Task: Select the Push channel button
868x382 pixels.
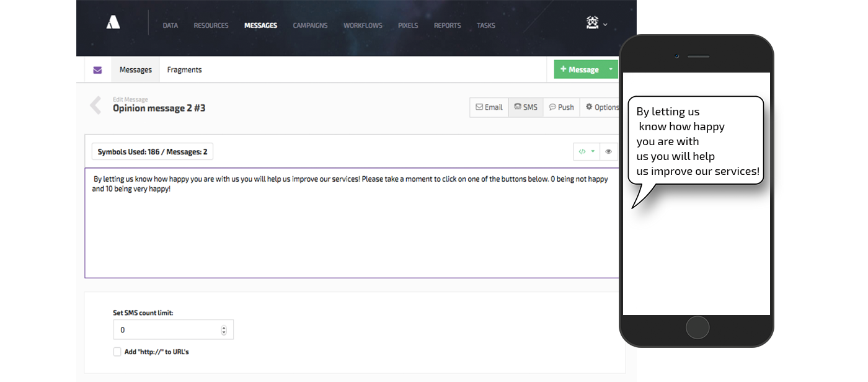Action: tap(561, 107)
